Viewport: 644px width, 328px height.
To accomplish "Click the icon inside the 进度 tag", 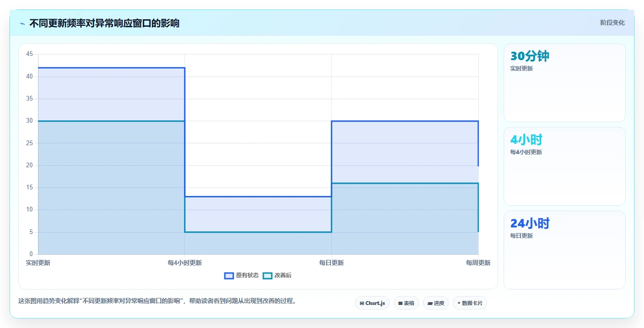I will tap(430, 304).
